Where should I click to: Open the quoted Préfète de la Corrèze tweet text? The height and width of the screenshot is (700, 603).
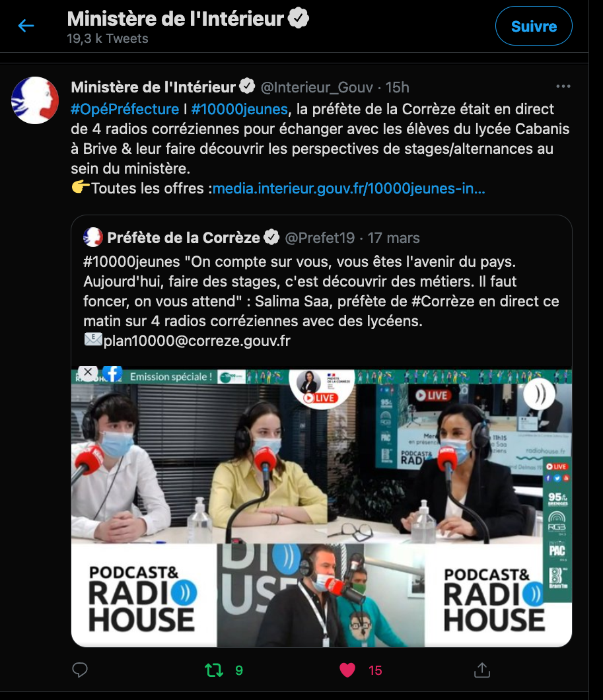click(321, 301)
